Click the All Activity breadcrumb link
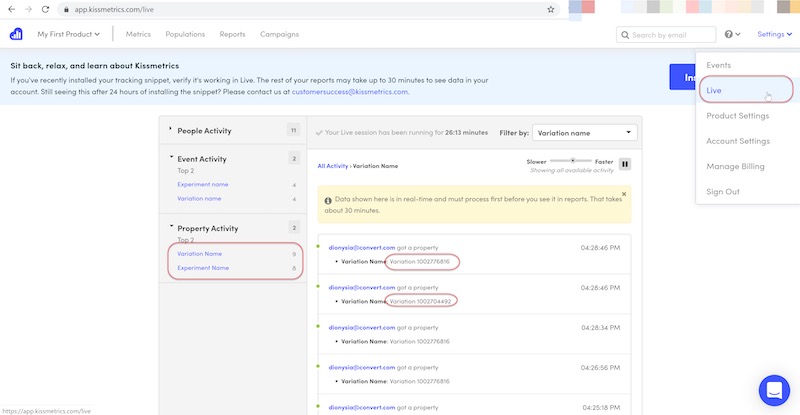This screenshot has height=415, width=800. [333, 166]
